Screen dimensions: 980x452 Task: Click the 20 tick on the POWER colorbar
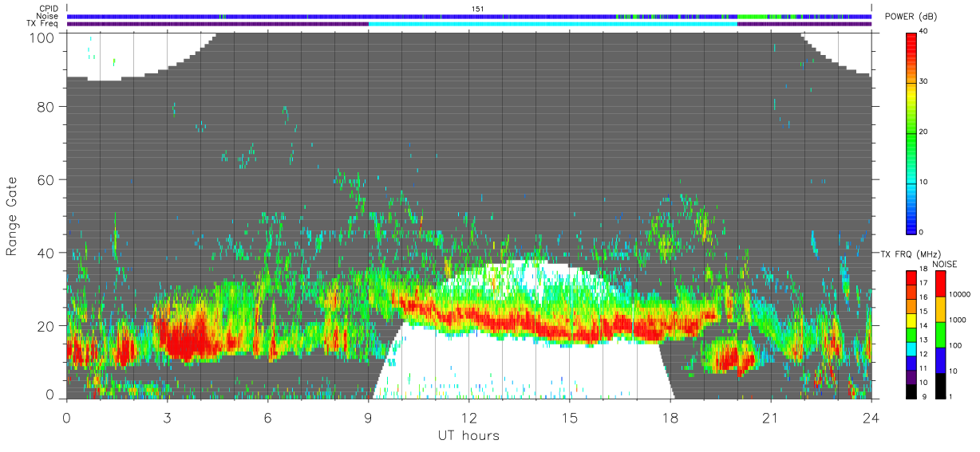(925, 132)
